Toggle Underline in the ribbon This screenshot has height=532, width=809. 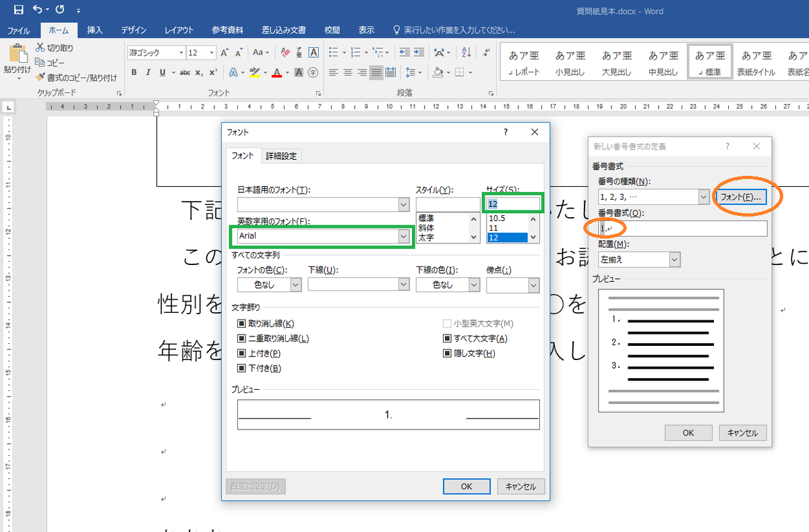pos(161,72)
